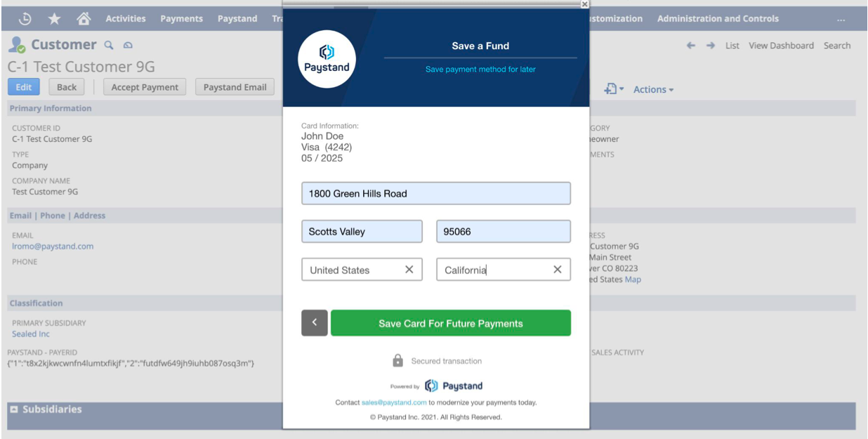Screen dimensions: 868x439
Task: Click Save Card For Future Payments
Action: [x=451, y=323]
